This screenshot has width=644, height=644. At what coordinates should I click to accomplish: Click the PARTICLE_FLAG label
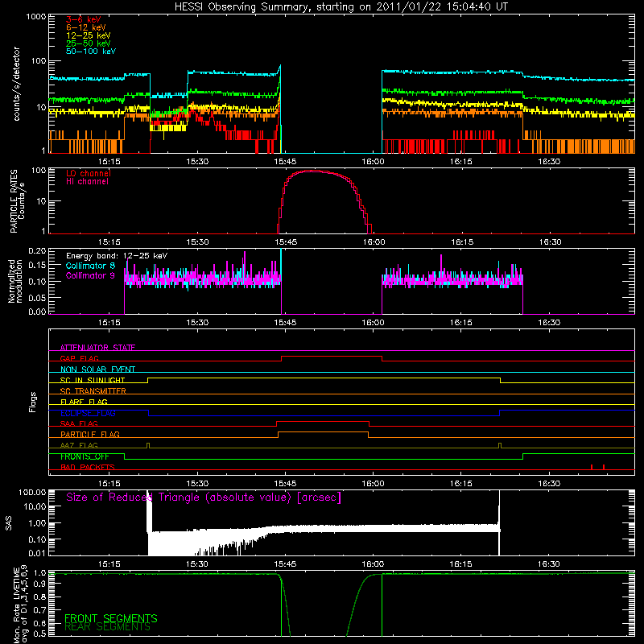[x=90, y=434]
